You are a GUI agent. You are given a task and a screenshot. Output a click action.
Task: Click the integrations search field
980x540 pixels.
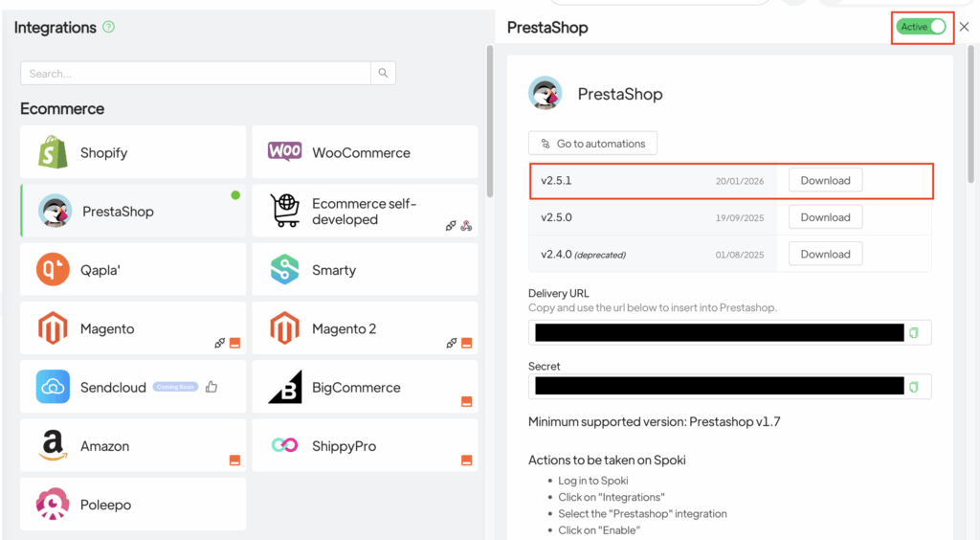(195, 73)
